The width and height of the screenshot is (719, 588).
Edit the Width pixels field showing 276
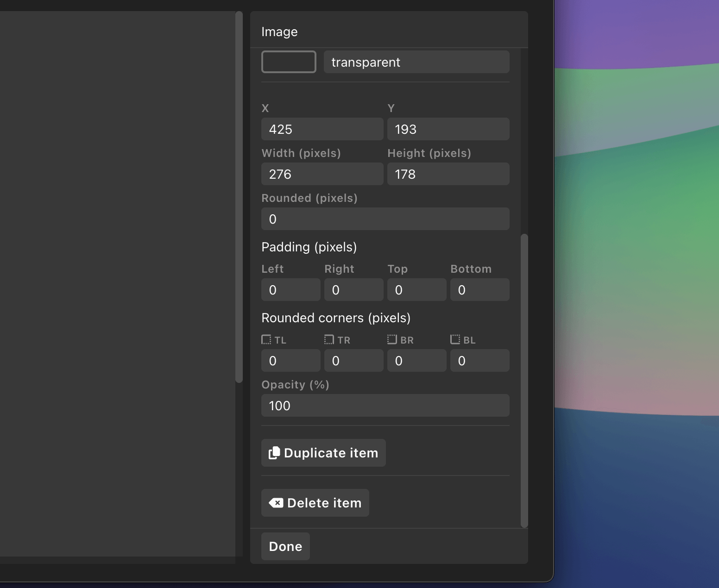(x=322, y=174)
